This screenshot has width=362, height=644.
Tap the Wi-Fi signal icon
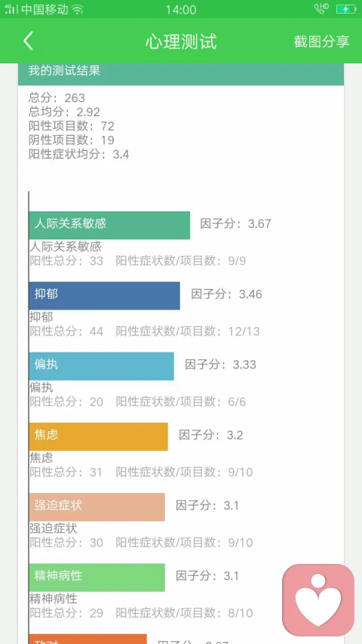pyautogui.click(x=77, y=9)
